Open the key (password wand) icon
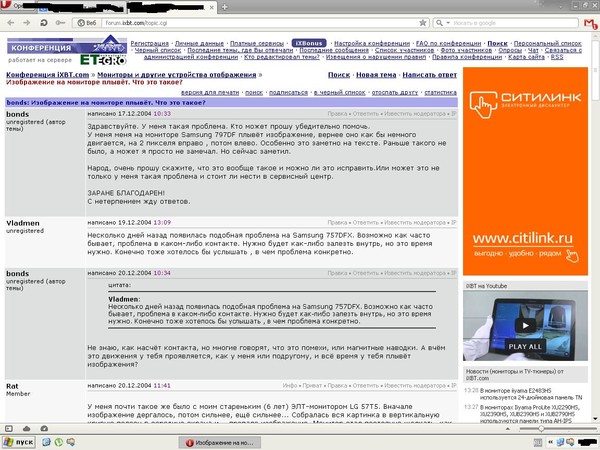600x450 pixels. [60, 23]
